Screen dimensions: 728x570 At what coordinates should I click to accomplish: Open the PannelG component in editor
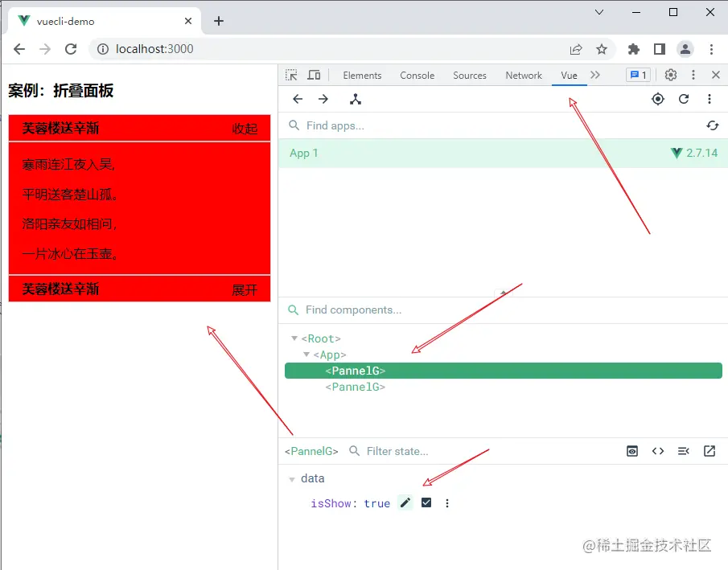(709, 451)
